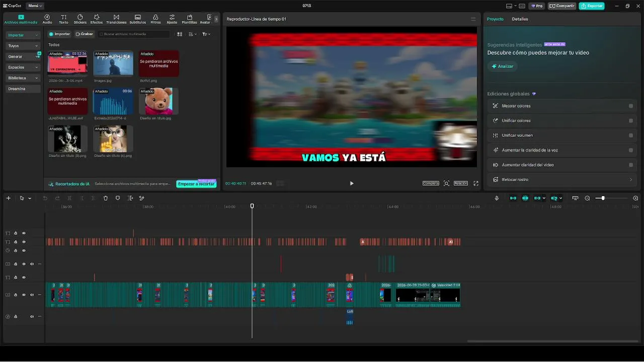Image resolution: width=644 pixels, height=362 pixels.
Task: Toggle auto snapping in the timeline
Action: click(525, 198)
